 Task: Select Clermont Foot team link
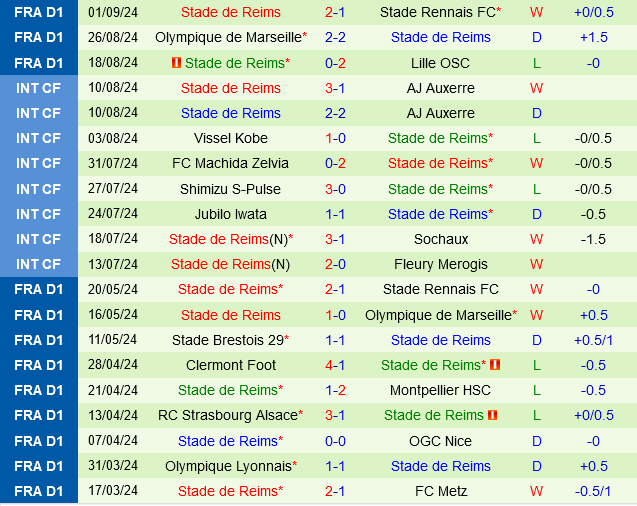tap(231, 365)
